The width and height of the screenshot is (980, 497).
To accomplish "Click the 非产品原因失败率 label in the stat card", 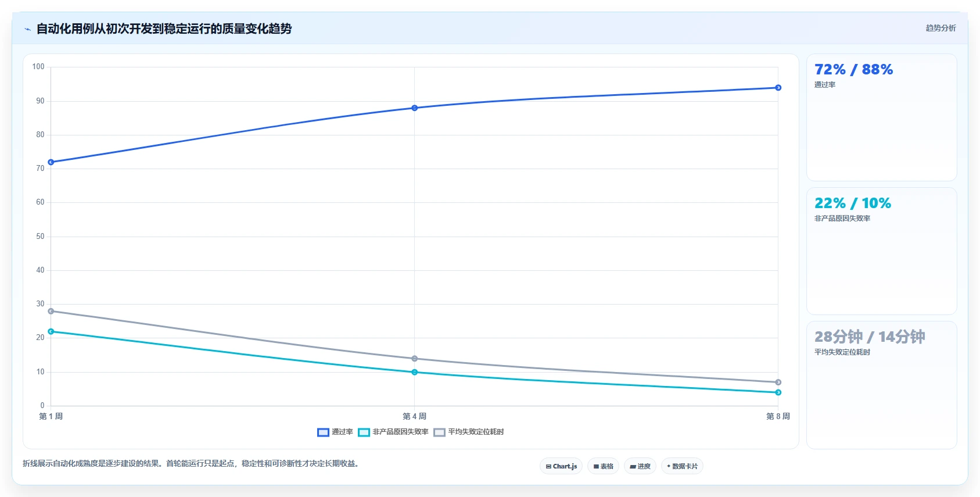I will click(x=842, y=219).
